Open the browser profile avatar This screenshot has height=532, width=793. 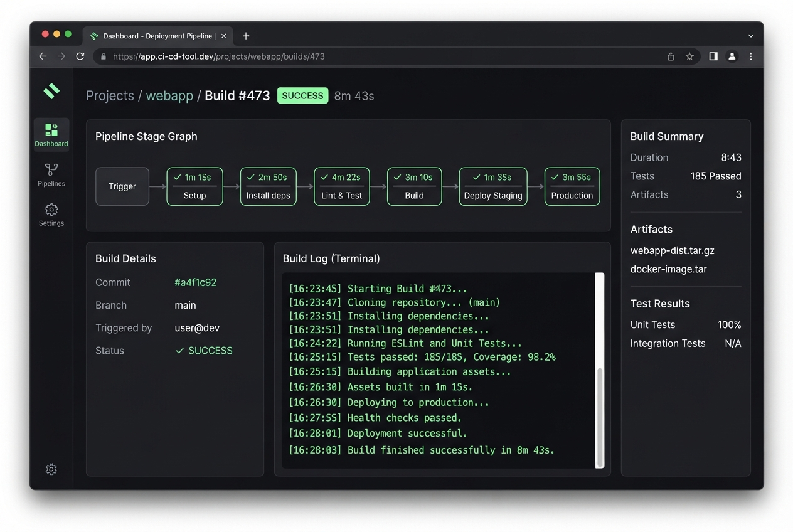coord(732,56)
